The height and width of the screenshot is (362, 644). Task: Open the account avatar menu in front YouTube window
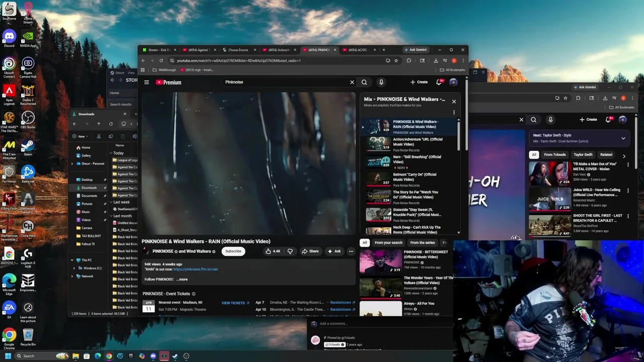(x=453, y=82)
